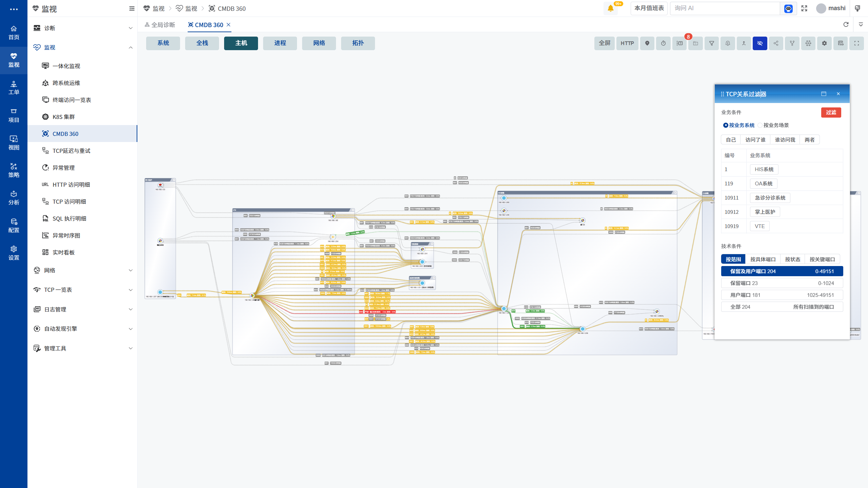The height and width of the screenshot is (488, 868).
Task: Select the 按业务场景 radio option
Action: click(773, 125)
